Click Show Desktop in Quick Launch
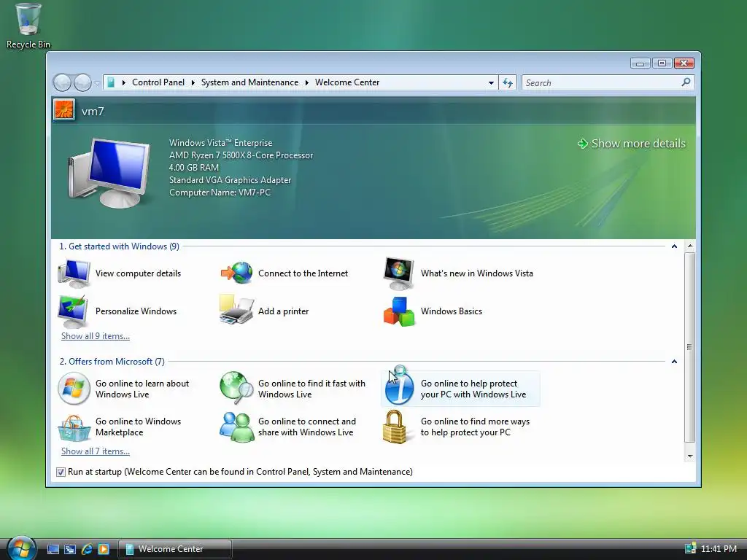 (53, 549)
